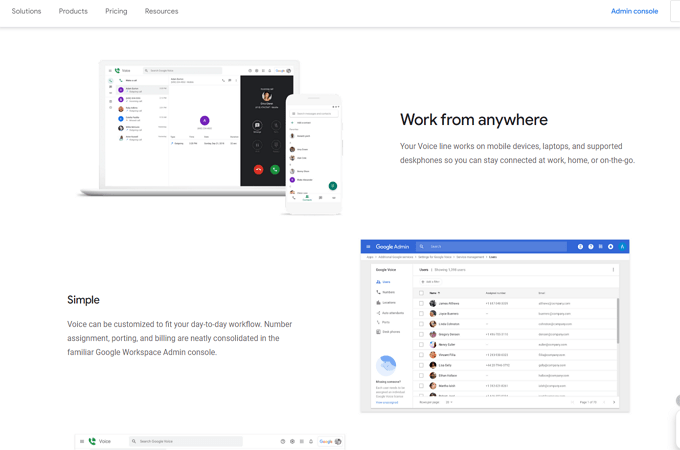Click the three-dot more options in Users header

point(613,270)
